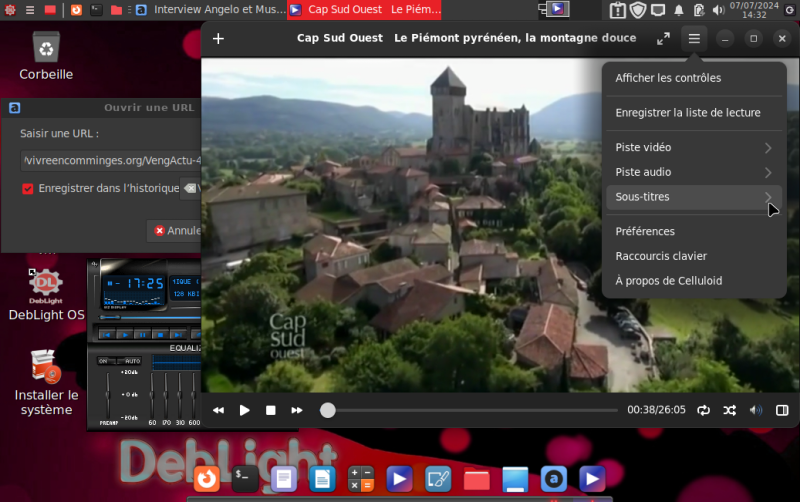Screen dimensions: 800x502
Task: Stop video playback
Action: [271, 410]
